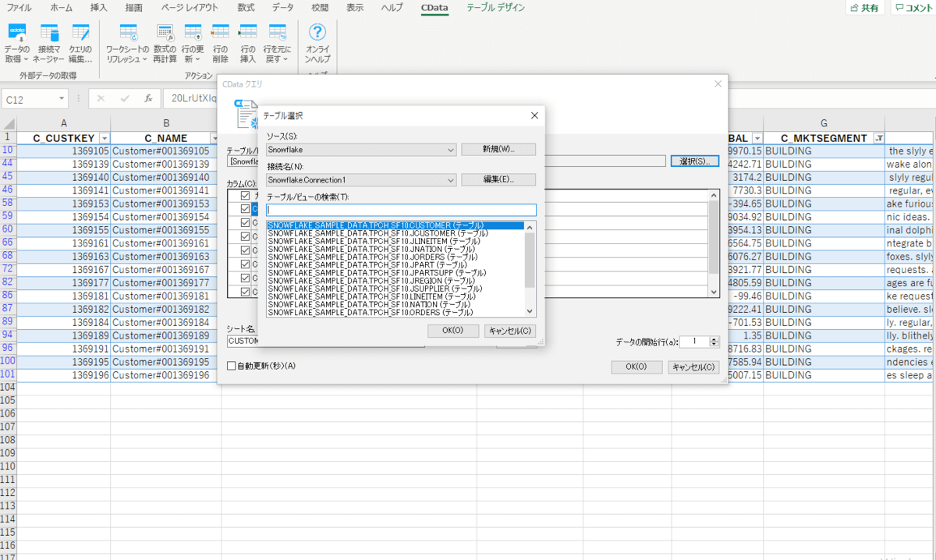The width and height of the screenshot is (936, 560).
Task: Click column G header
Action: pyautogui.click(x=824, y=123)
